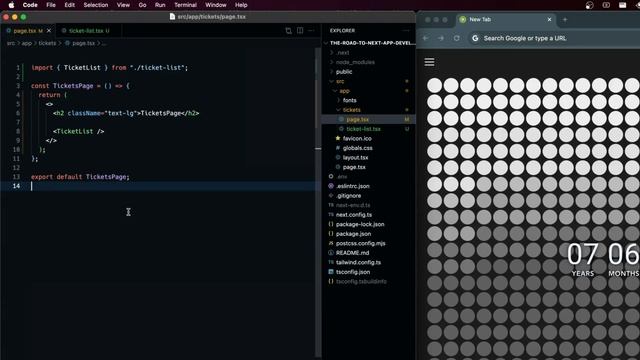
Task: Open the Window menu
Action: pos(216,5)
